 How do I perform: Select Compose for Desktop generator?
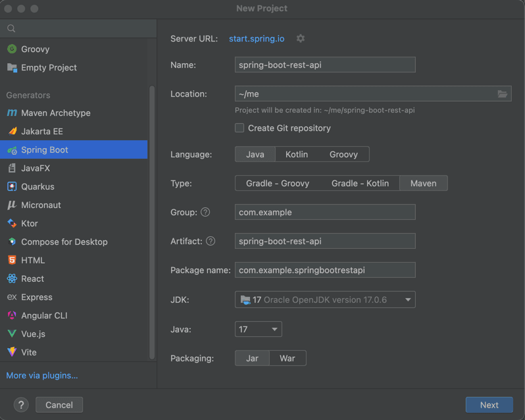coord(74,242)
